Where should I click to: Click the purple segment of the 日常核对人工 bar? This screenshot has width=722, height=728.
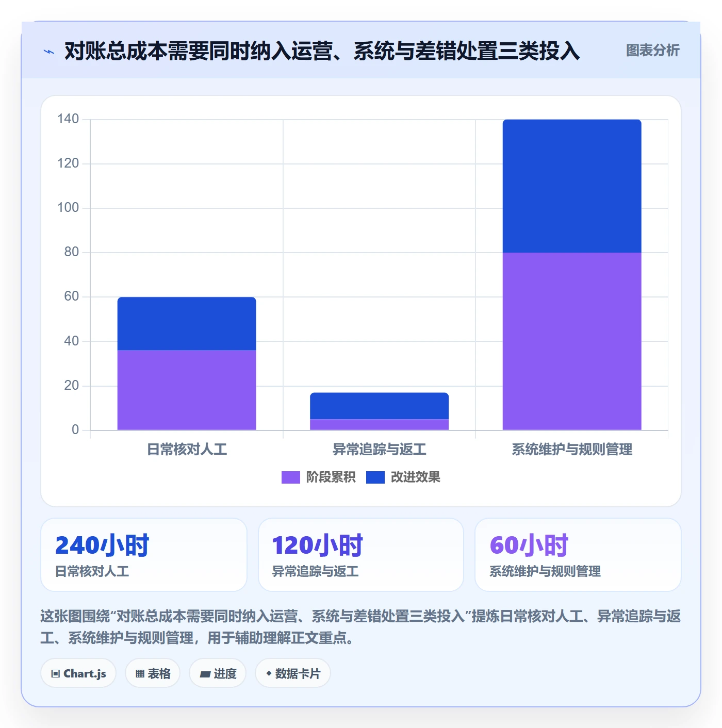187,390
